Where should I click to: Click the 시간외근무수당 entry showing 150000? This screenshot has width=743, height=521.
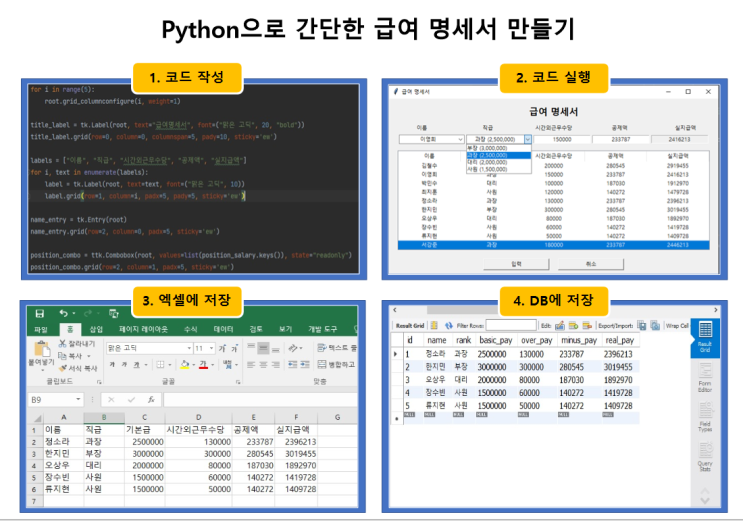562,139
